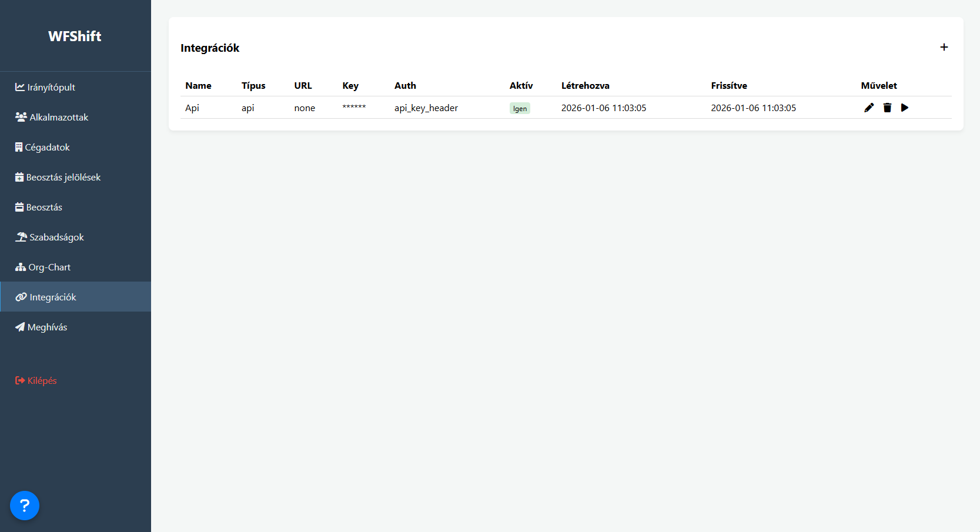Image resolution: width=980 pixels, height=532 pixels.
Task: Click the plus icon to add integration
Action: [x=944, y=47]
